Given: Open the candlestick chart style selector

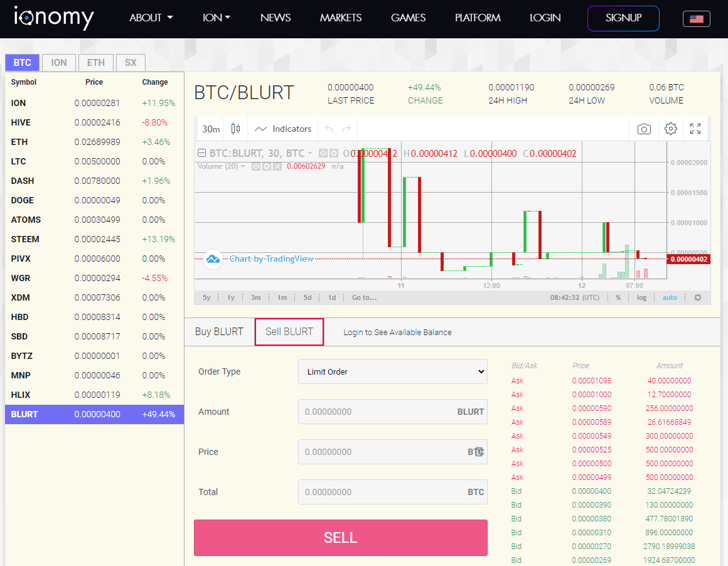Looking at the screenshot, I should coord(236,129).
